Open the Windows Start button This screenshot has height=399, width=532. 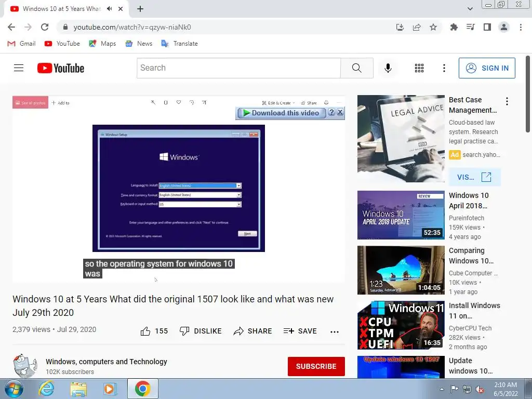14,389
